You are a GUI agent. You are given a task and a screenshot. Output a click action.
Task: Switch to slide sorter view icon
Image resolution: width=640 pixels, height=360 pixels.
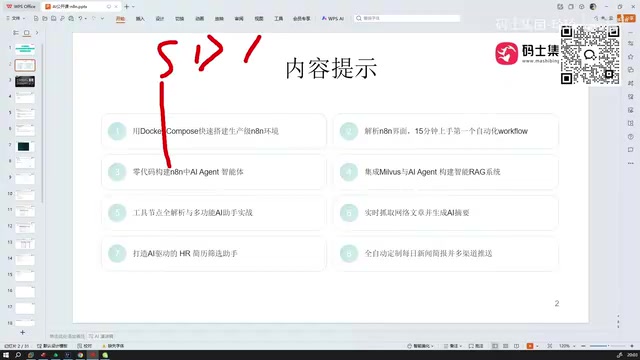[x=506, y=346]
